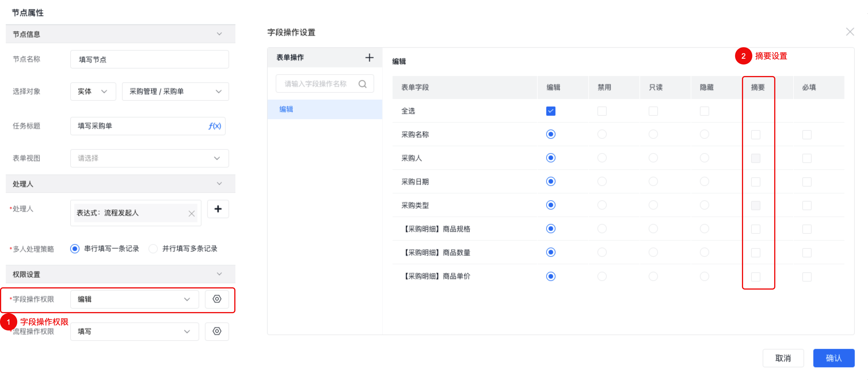868x380 pixels.
Task: Close the 字段操作设置 dialog
Action: (x=850, y=32)
